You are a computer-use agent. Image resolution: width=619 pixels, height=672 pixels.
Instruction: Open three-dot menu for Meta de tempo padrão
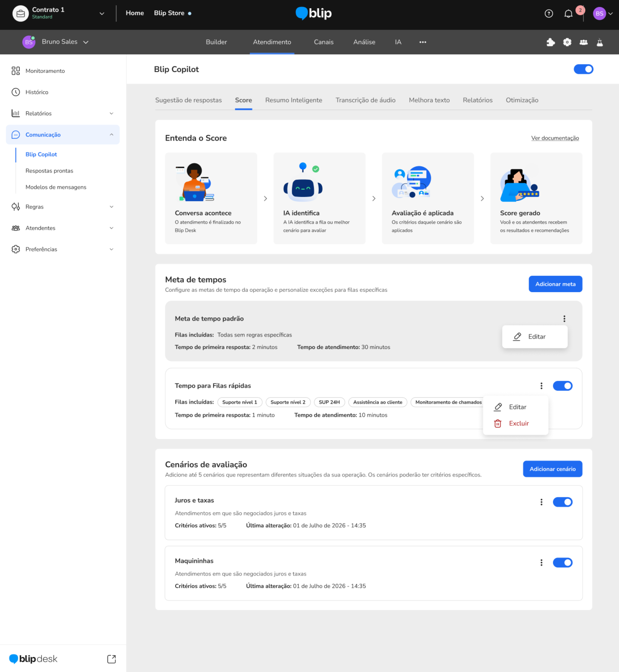[x=564, y=319]
